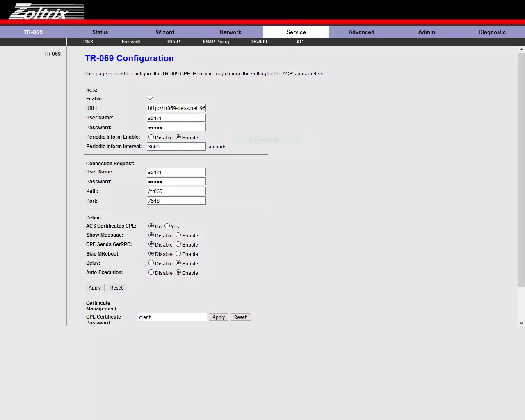The height and width of the screenshot is (420, 525).
Task: Set CPE Sends GetRPC to Enable
Action: coord(178,244)
